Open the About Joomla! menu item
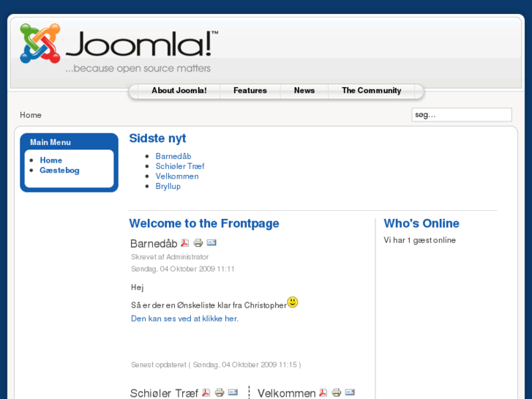 coord(179,91)
